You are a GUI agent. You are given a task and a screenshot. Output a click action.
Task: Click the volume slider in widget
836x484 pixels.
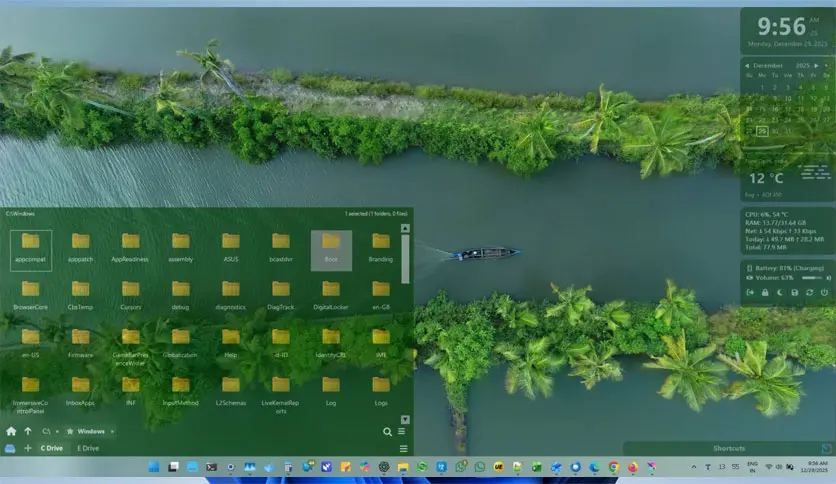(813, 278)
